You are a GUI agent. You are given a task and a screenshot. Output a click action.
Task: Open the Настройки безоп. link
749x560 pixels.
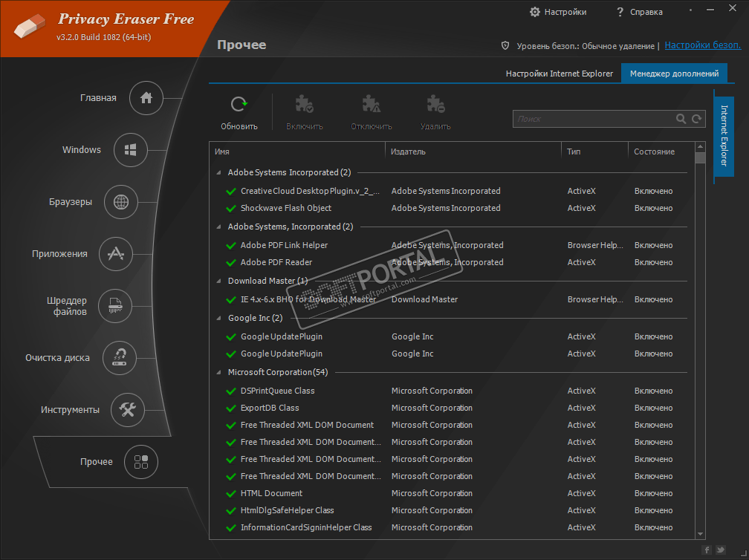[x=703, y=45]
